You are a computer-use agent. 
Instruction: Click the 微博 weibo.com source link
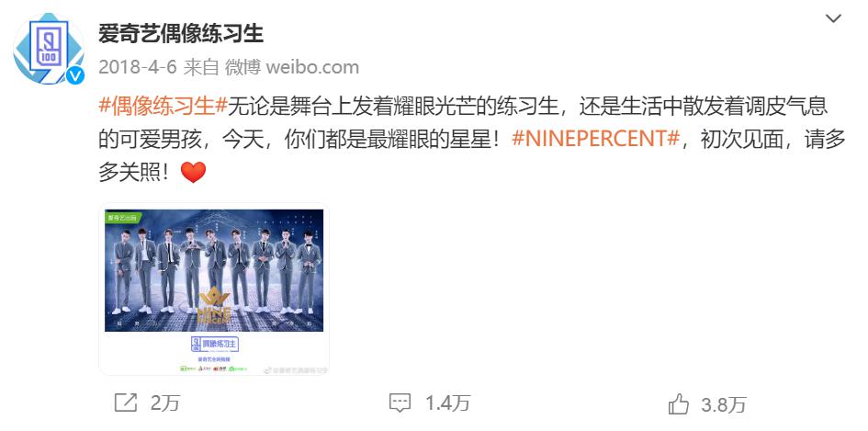292,68
